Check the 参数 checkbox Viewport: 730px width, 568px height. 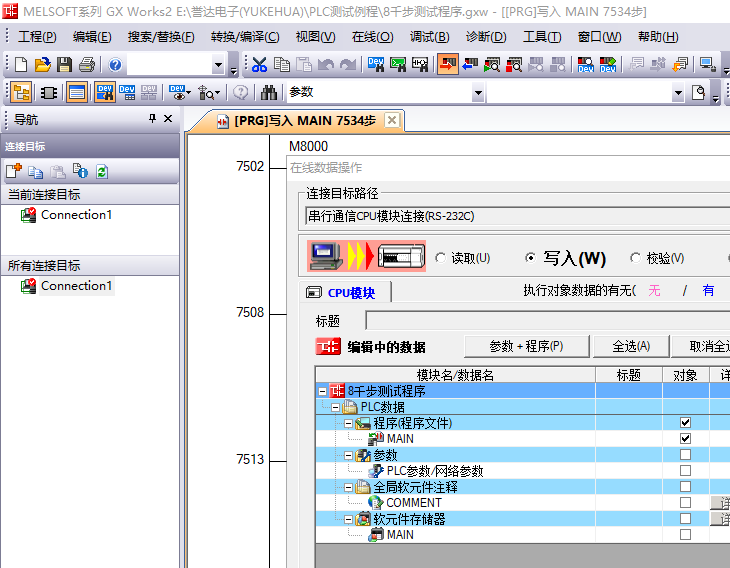(x=685, y=454)
